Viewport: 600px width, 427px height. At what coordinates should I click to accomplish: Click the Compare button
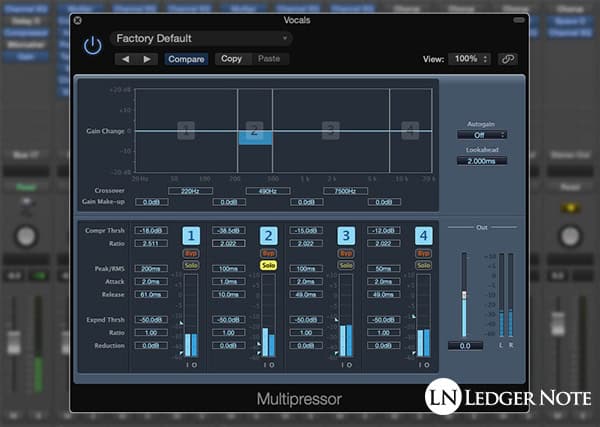(x=187, y=59)
